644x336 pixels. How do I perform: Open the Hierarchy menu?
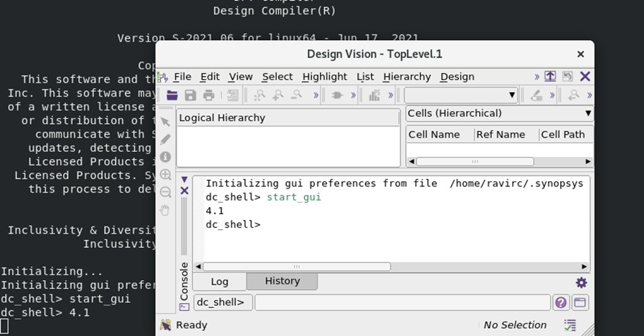coord(407,77)
